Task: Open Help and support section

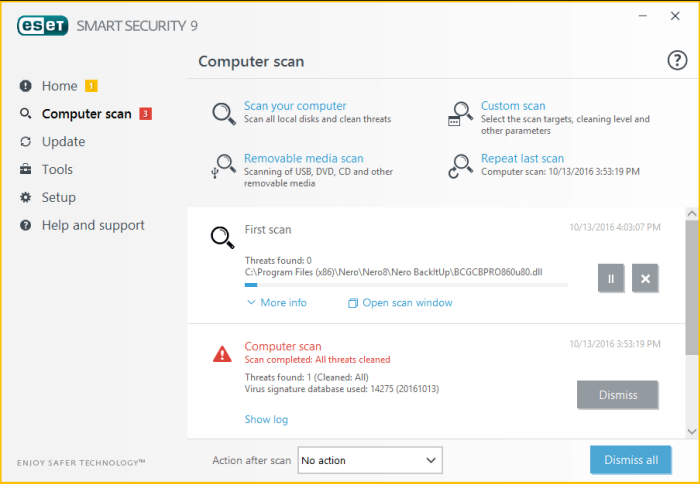Action: [93, 225]
